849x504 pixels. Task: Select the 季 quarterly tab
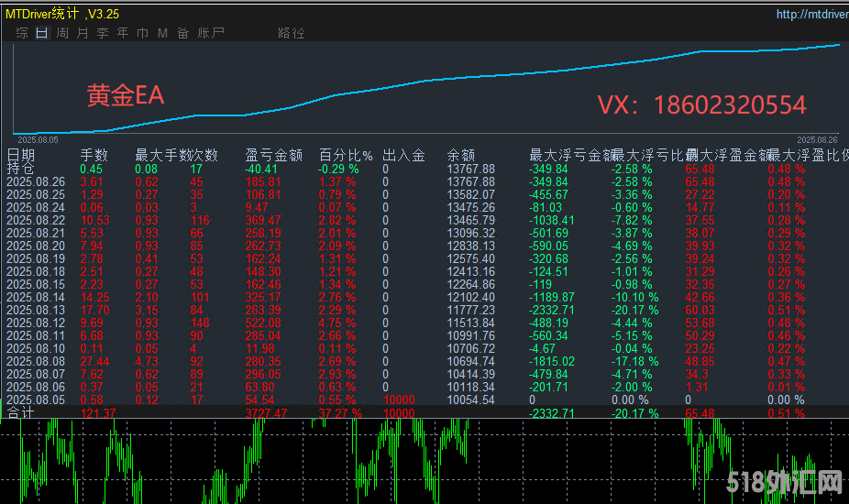coord(103,33)
